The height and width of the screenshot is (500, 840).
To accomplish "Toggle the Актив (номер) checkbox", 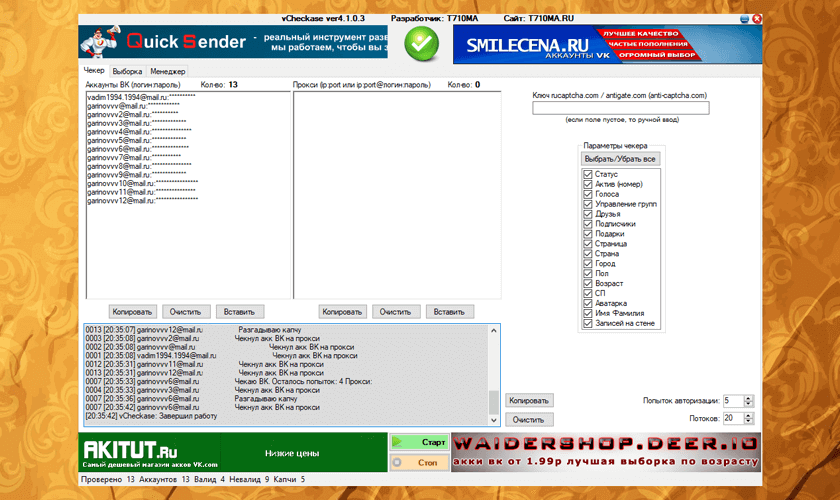I will 588,184.
